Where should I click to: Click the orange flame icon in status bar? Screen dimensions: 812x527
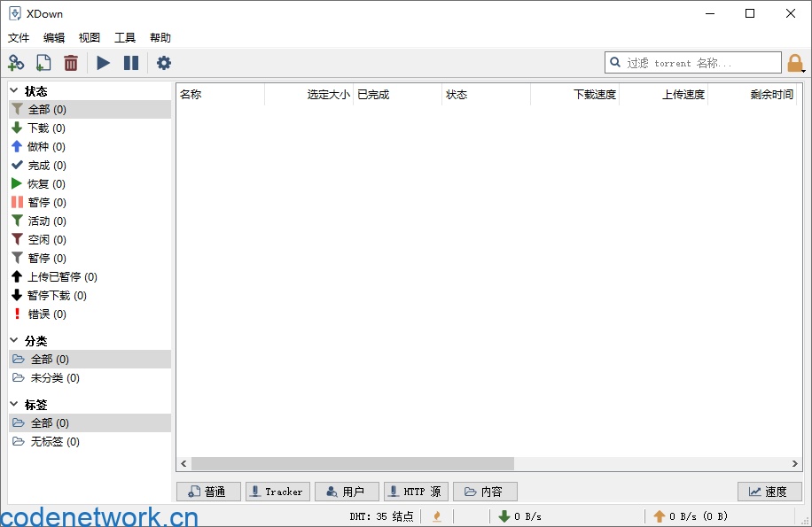tap(437, 516)
